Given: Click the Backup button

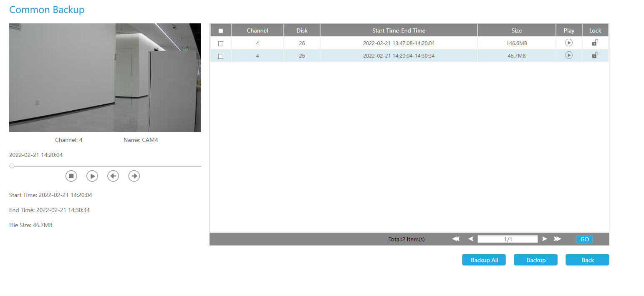Looking at the screenshot, I should click(536, 260).
